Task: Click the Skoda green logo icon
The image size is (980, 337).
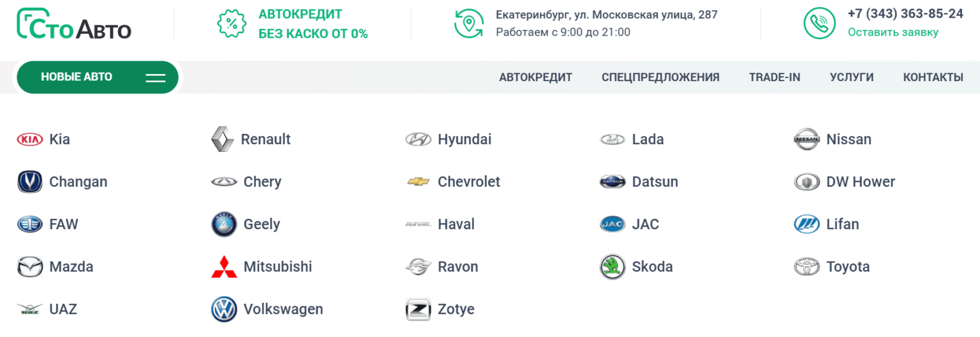Action: coord(612,267)
